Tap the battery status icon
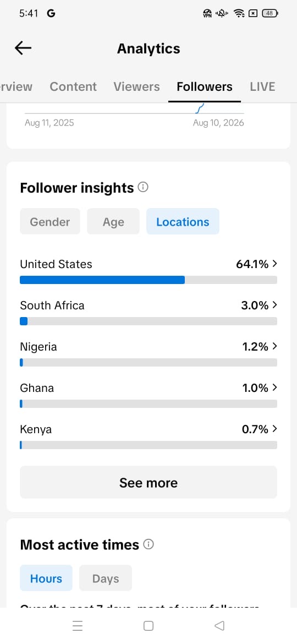The image size is (297, 644). click(270, 13)
